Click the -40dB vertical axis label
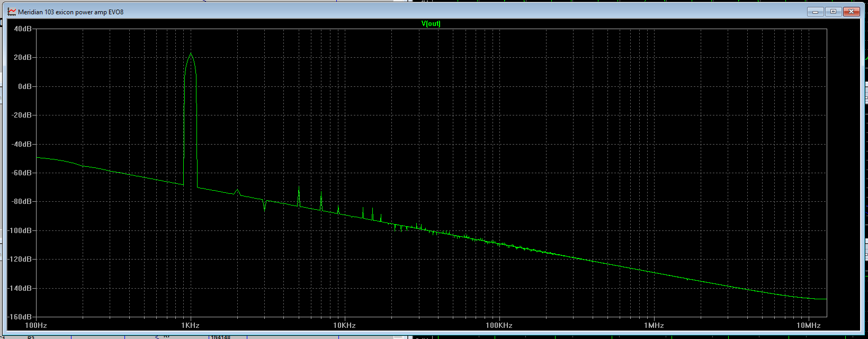The width and height of the screenshot is (868, 339). point(22,144)
